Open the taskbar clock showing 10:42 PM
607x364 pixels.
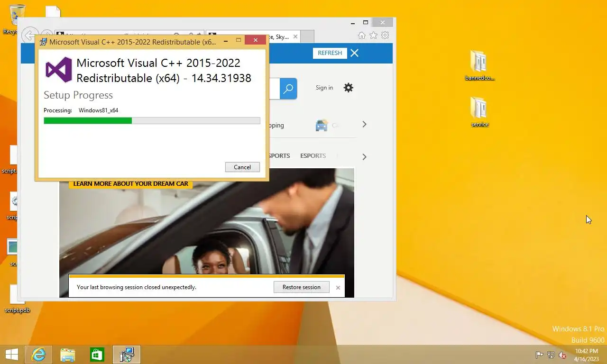[587, 355]
